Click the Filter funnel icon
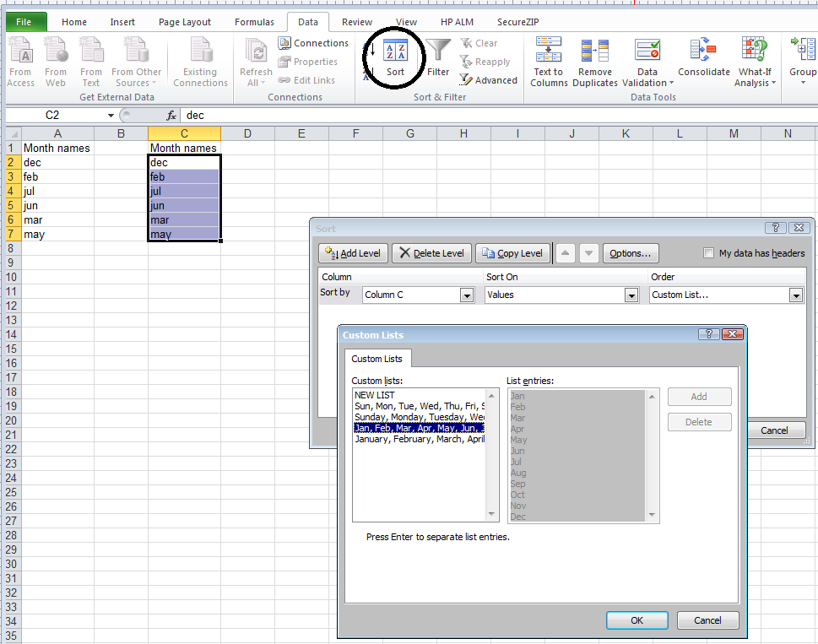 tap(438, 53)
